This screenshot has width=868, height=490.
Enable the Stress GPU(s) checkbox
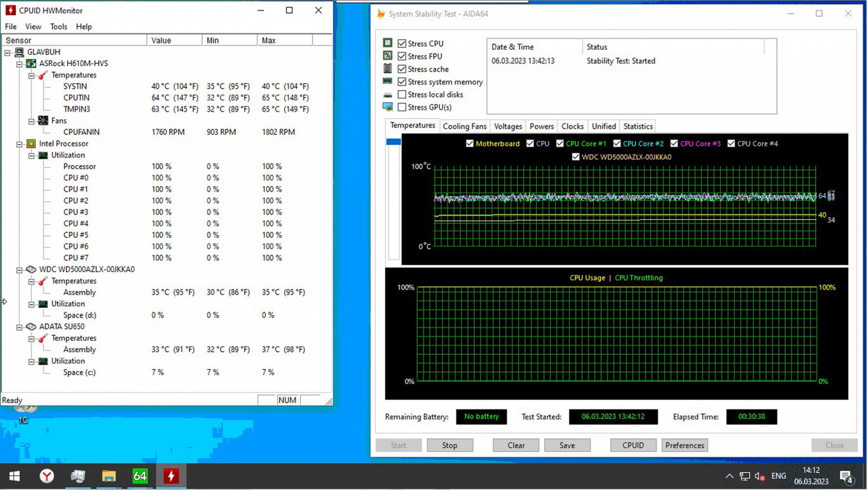click(x=402, y=107)
